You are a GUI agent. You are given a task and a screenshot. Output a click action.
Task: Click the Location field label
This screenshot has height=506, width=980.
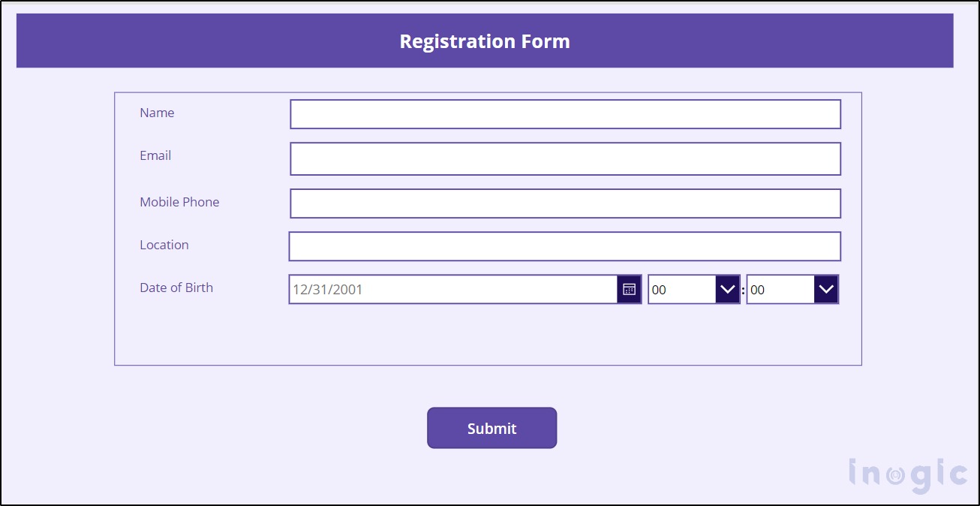coord(164,245)
